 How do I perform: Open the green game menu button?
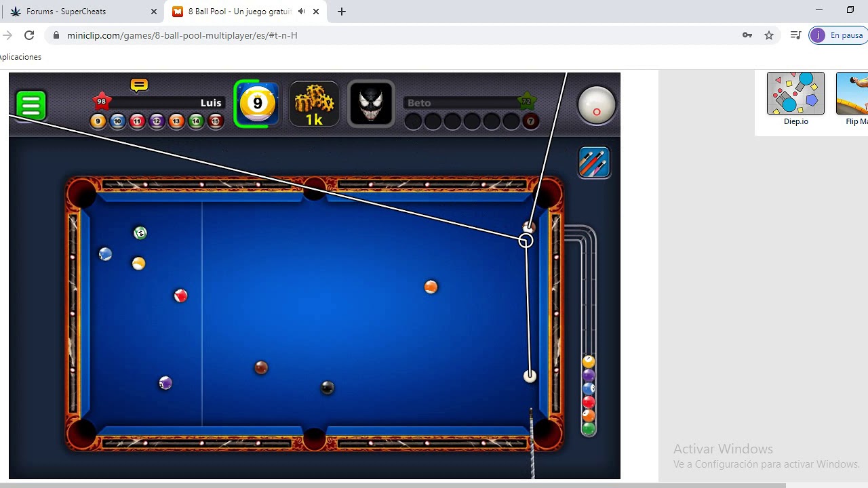tap(31, 106)
